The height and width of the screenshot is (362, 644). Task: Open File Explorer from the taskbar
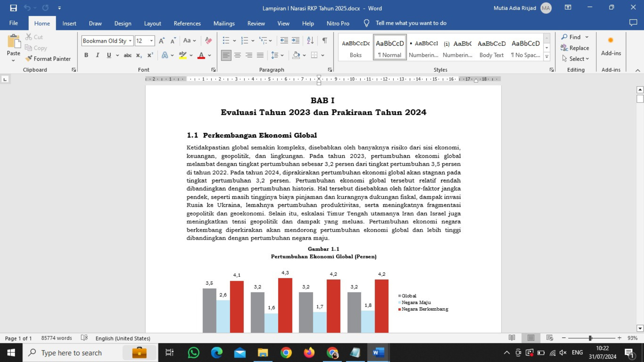(263, 353)
